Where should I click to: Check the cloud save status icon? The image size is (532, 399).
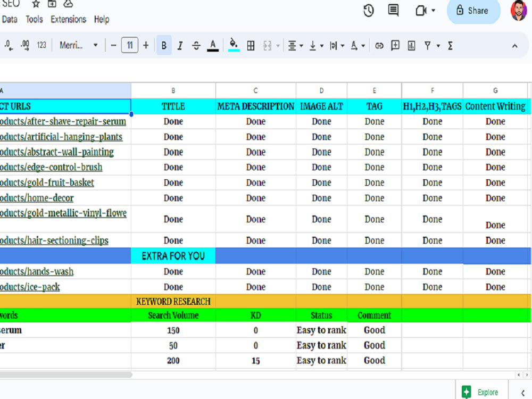coord(68,4)
